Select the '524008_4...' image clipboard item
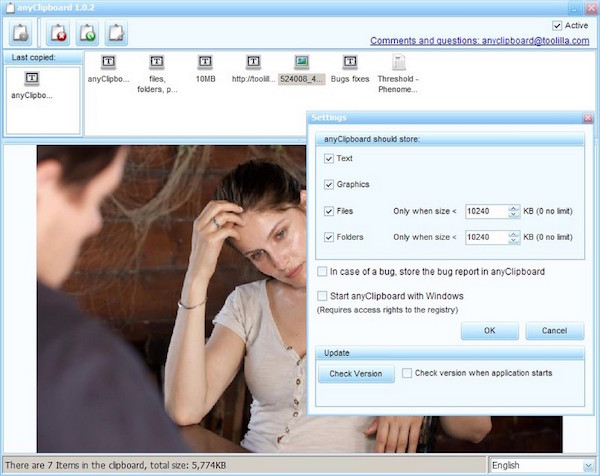Image resolution: width=600 pixels, height=476 pixels. pyautogui.click(x=302, y=69)
